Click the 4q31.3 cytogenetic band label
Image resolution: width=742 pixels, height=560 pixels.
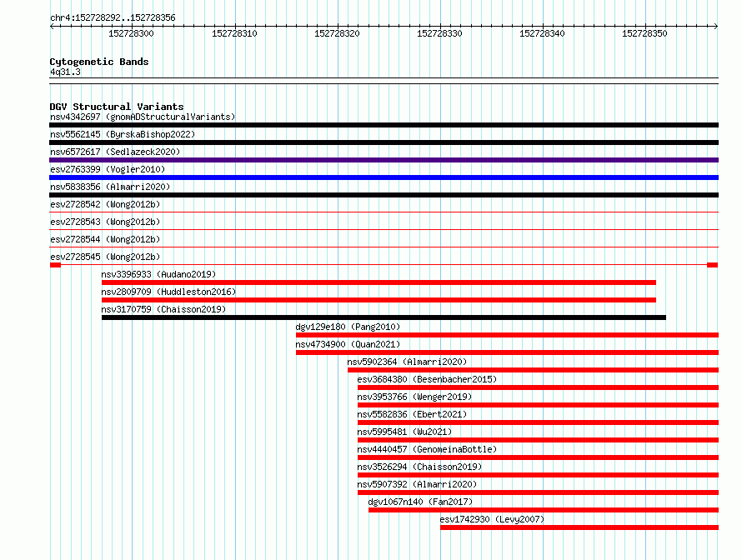[65, 72]
